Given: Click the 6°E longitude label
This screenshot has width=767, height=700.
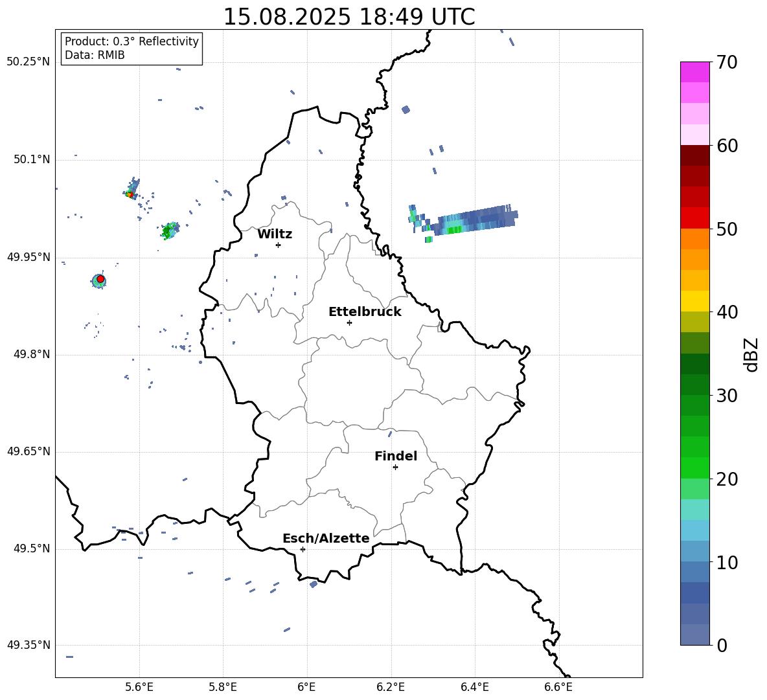Looking at the screenshot, I should 306,687.
